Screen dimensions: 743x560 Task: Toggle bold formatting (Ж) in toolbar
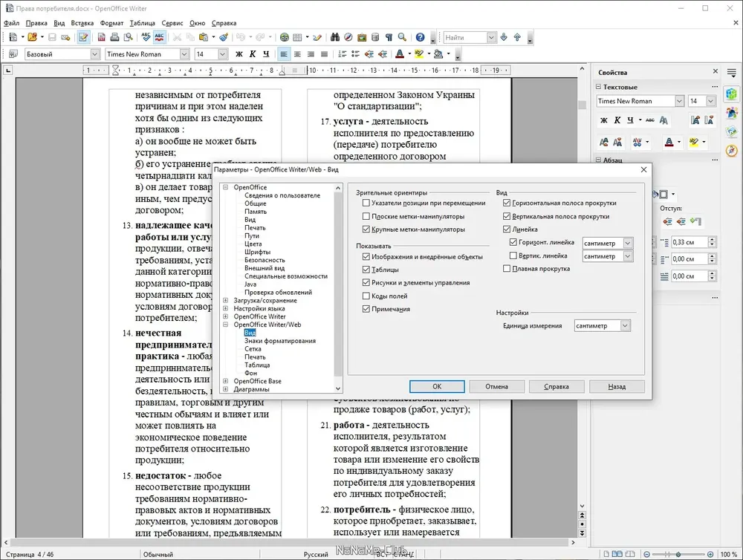(x=239, y=54)
